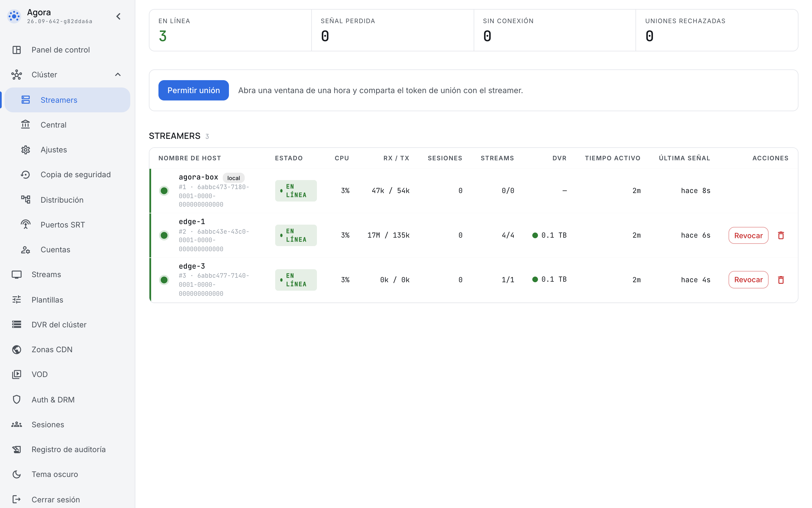Click the hace 8s last signal value
Viewport: 812px width, 508px height.
tap(696, 190)
